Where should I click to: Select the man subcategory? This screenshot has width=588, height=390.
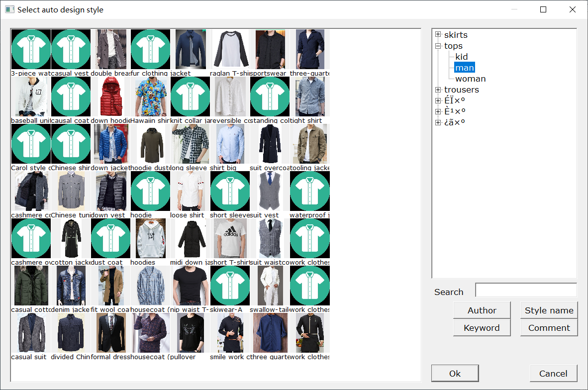point(465,68)
